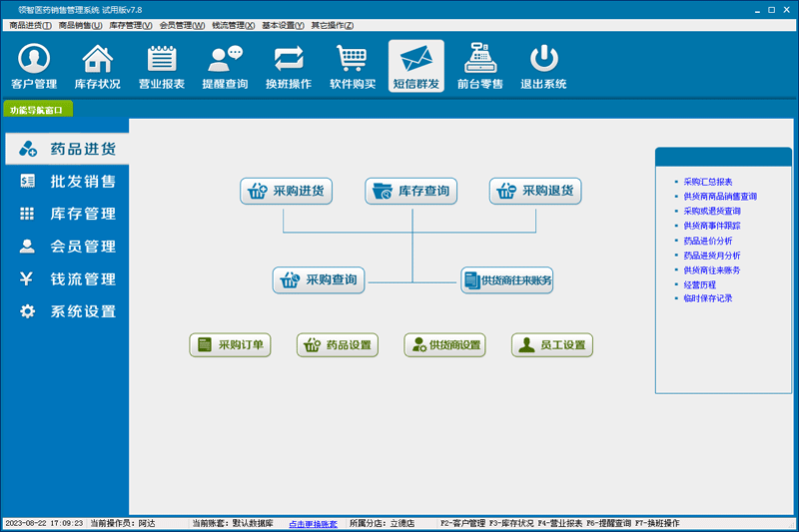Viewport: 799px width, 532px height.
Task: Close the application window
Action: 787,10
